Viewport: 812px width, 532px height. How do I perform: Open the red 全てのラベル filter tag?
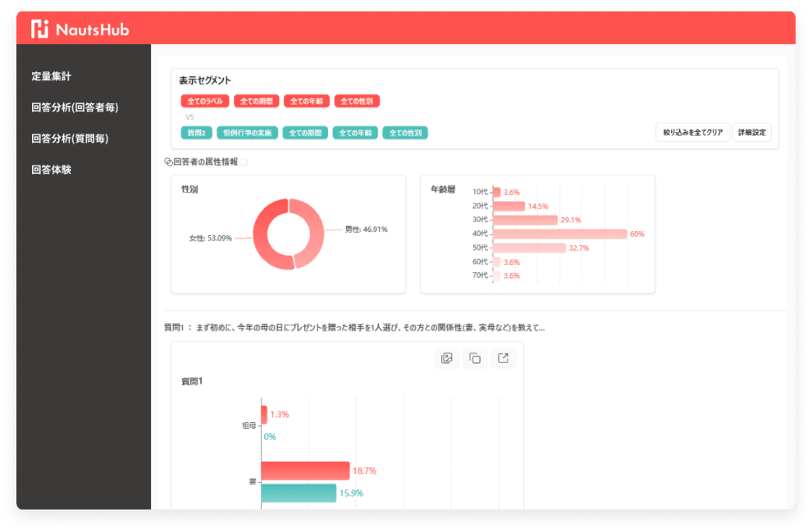(204, 102)
